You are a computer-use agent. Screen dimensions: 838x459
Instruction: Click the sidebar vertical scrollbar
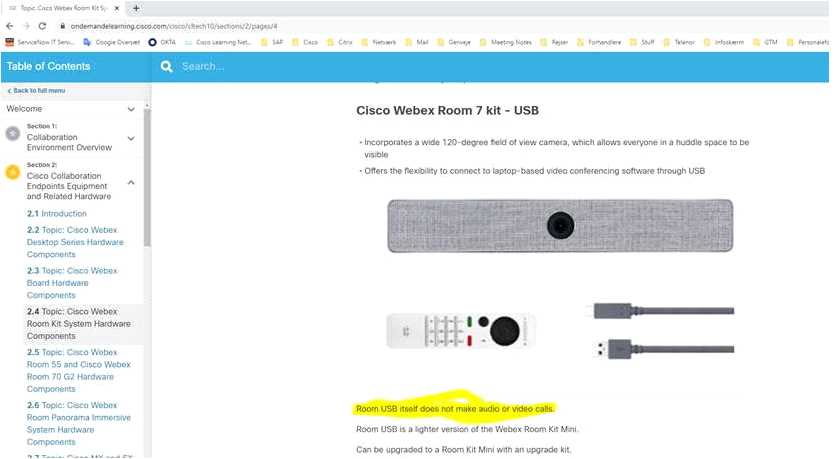pyautogui.click(x=147, y=176)
